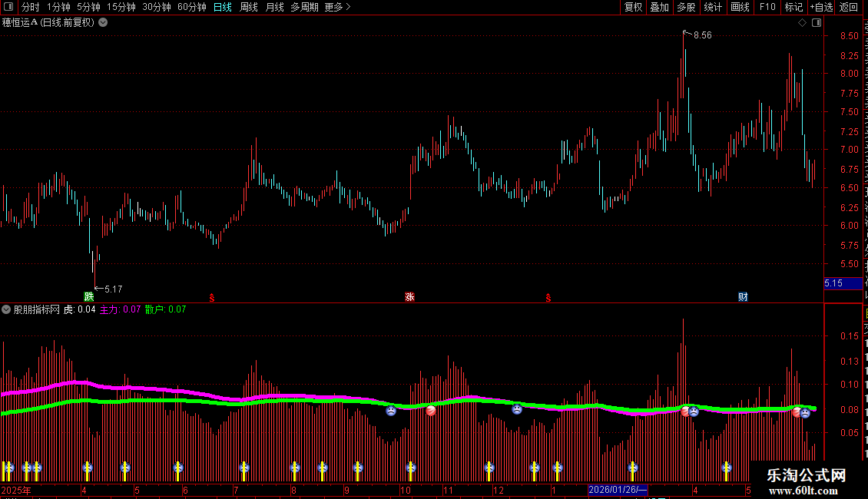
Task: Click the red S marker near June
Action: tap(211, 298)
